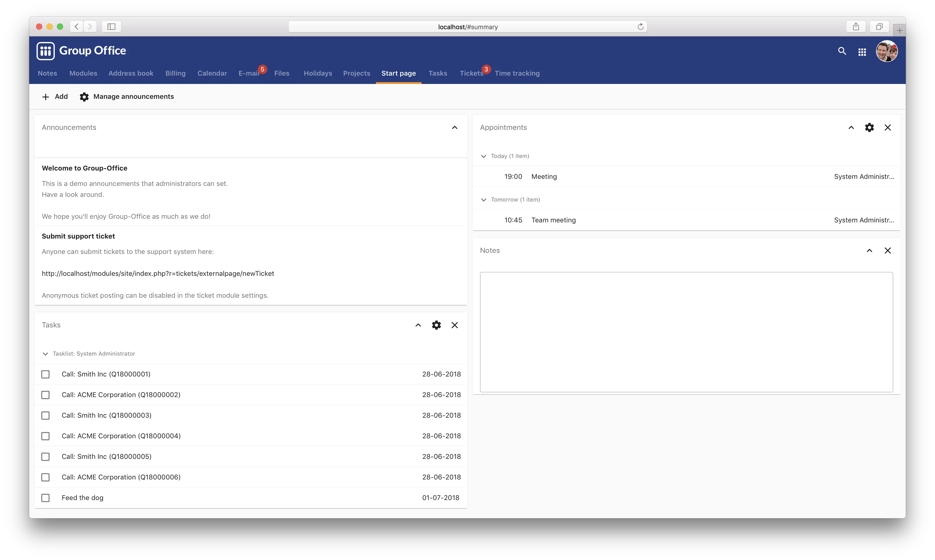Select the Projects menu tab
Screen dimensions: 935x560
356,73
